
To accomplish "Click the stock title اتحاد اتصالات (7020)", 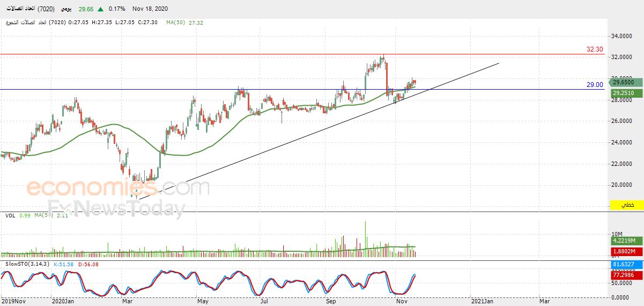I will (x=29, y=9).
